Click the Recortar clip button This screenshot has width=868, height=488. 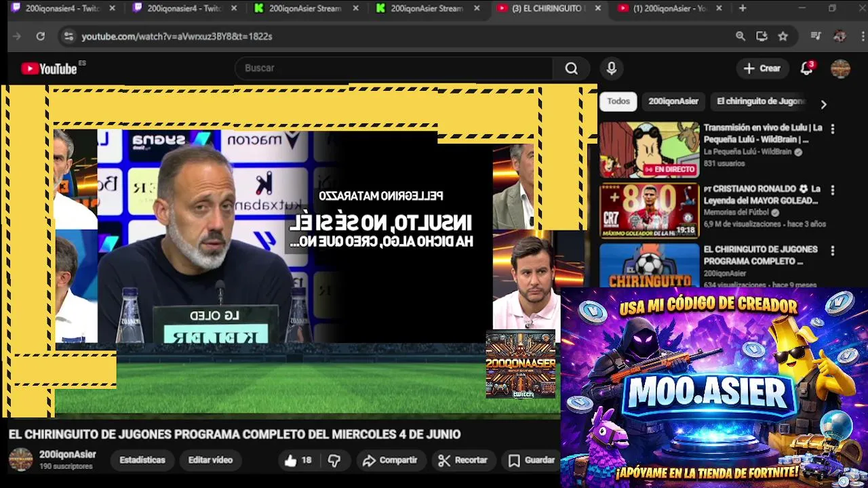tap(462, 460)
